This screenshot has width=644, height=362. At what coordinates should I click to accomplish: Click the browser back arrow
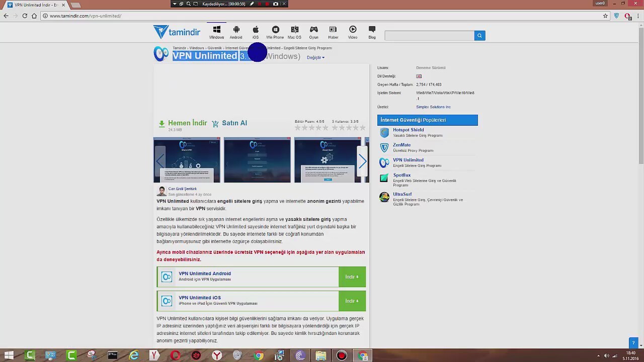click(6, 16)
